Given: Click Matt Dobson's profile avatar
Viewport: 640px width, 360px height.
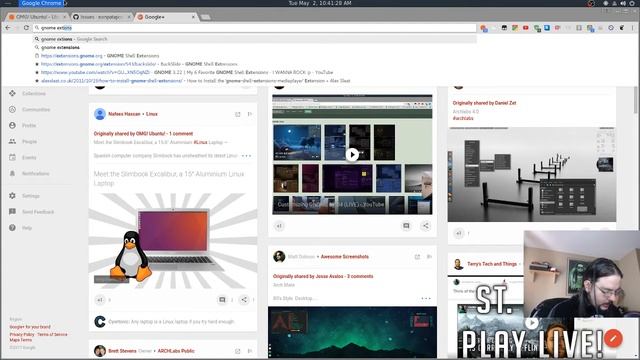Looking at the screenshot, I should pyautogui.click(x=279, y=256).
